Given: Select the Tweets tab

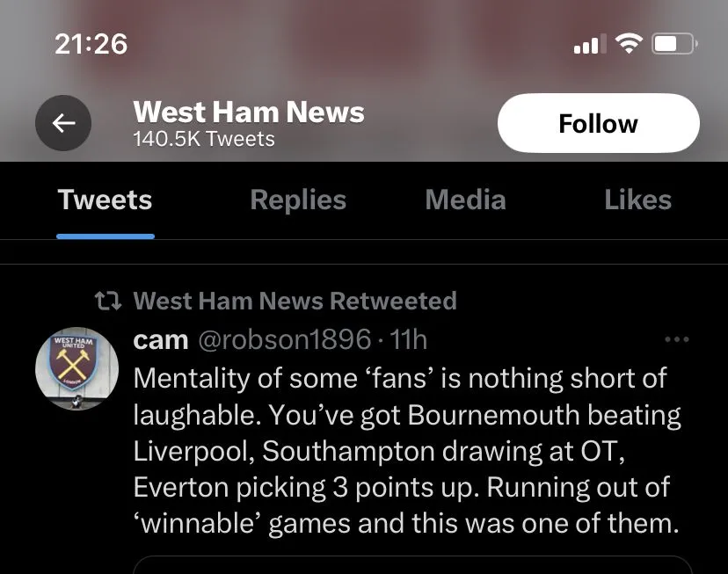Looking at the screenshot, I should [106, 200].
